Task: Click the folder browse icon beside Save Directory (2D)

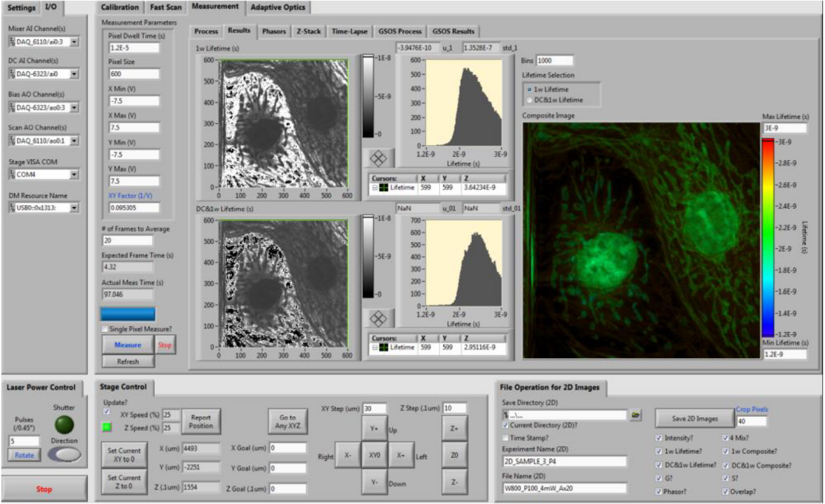Action: (x=636, y=414)
